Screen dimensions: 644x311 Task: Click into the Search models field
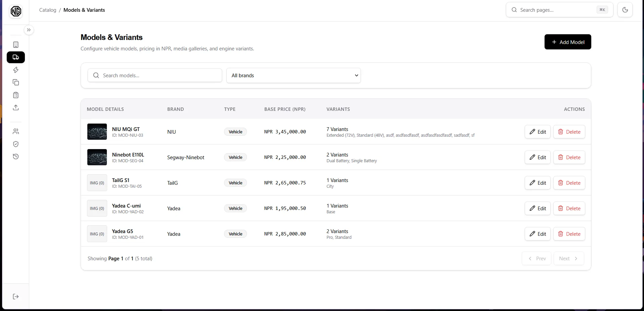tap(155, 75)
